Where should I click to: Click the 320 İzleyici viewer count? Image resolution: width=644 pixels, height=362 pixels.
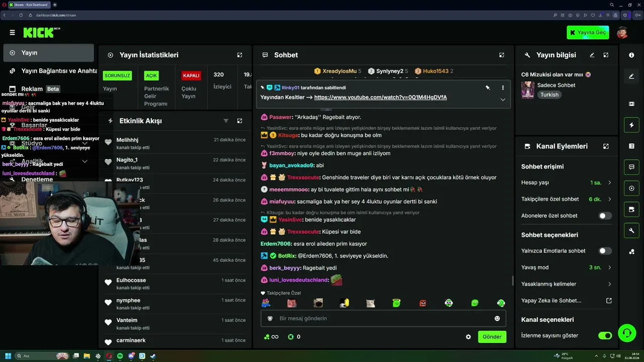tap(222, 80)
